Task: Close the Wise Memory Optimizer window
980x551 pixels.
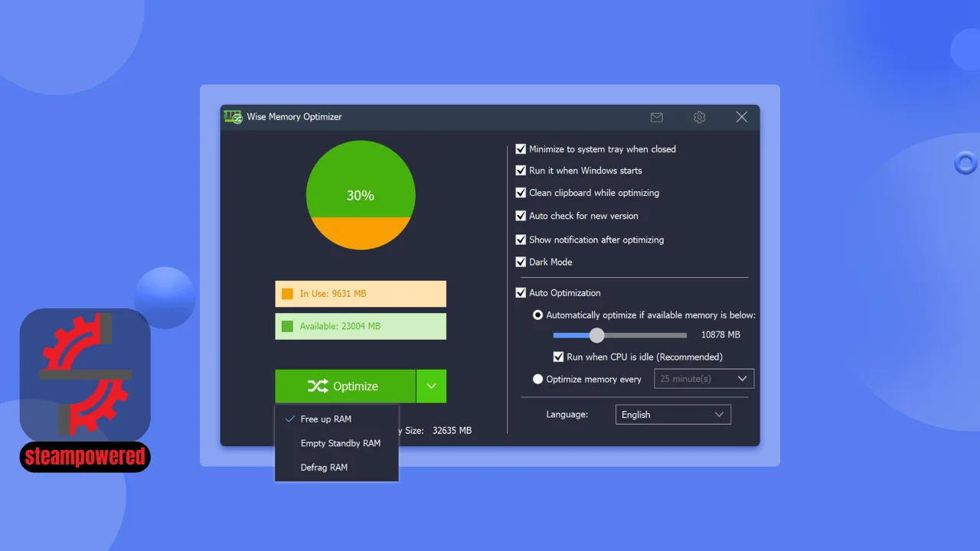Action: [741, 117]
